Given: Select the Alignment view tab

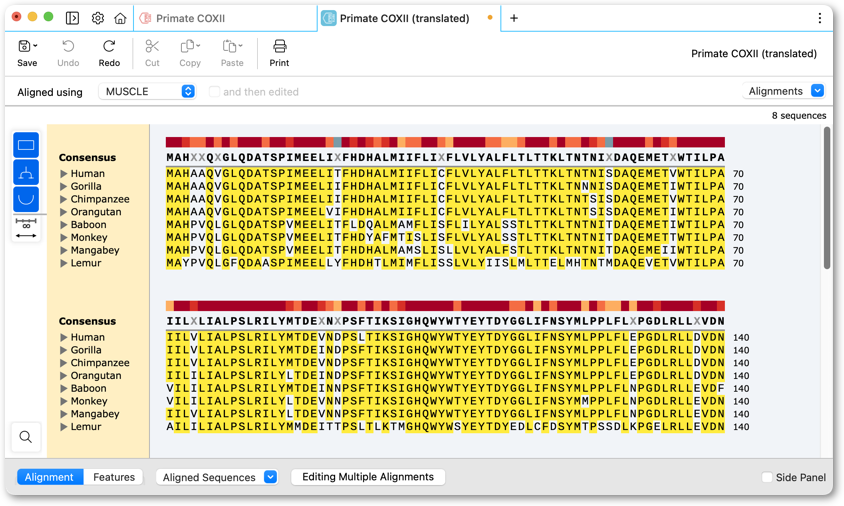Looking at the screenshot, I should 50,477.
